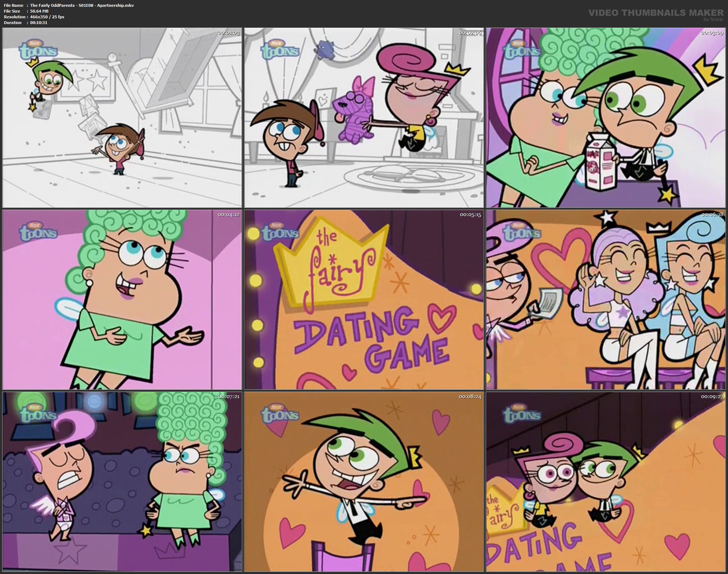Open the thumbnail at 00:06:18
This screenshot has width=728, height=574.
coord(606,300)
